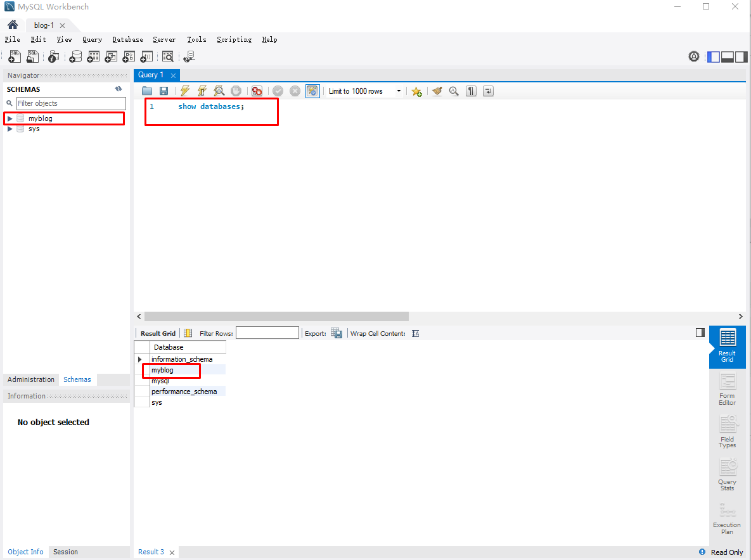Viewport: 751px width, 560px height.
Task: Rollback the current transaction
Action: coord(295,91)
